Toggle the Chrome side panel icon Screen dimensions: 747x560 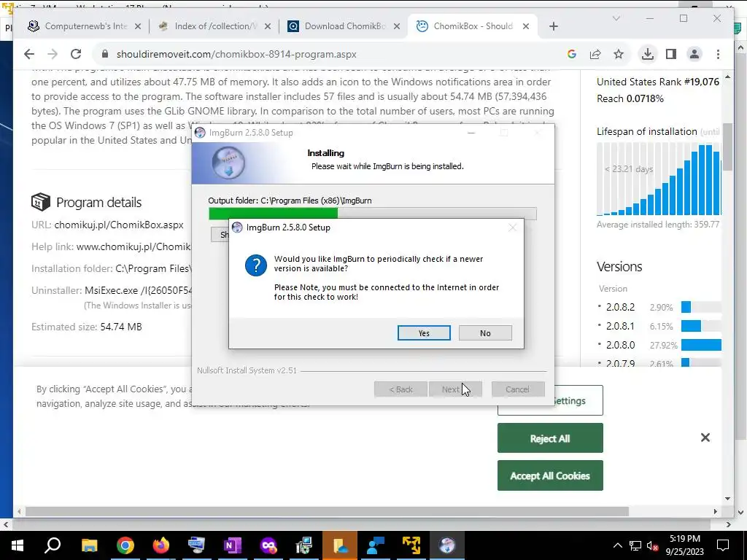click(671, 54)
